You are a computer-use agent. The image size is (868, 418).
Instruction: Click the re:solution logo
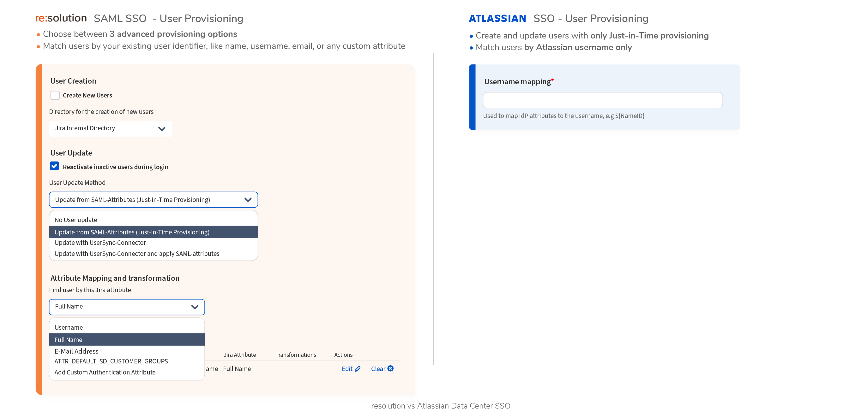pyautogui.click(x=61, y=18)
